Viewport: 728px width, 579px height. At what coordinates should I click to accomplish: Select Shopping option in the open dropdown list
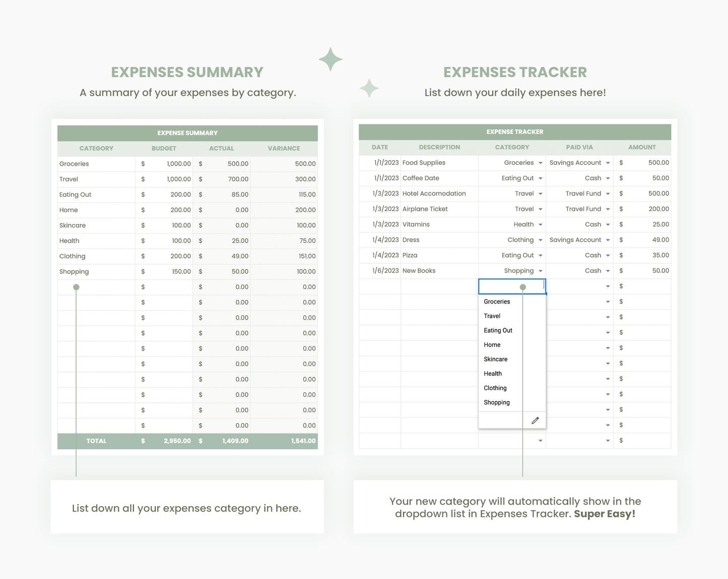pyautogui.click(x=496, y=402)
